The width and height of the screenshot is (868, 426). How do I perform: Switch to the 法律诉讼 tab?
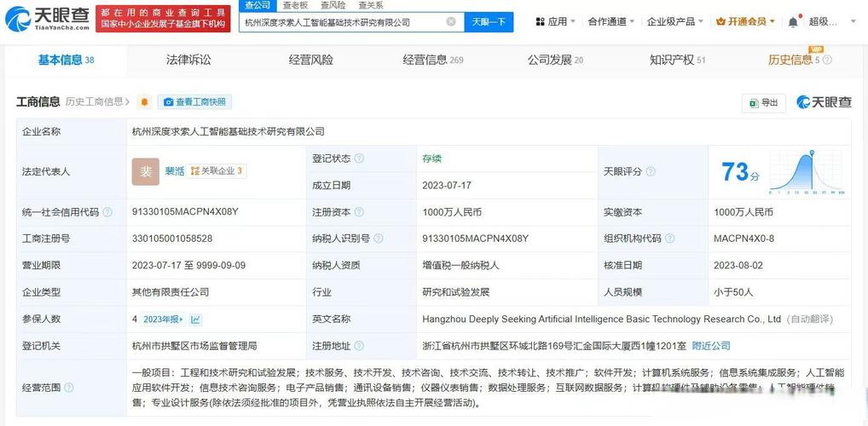(x=188, y=60)
